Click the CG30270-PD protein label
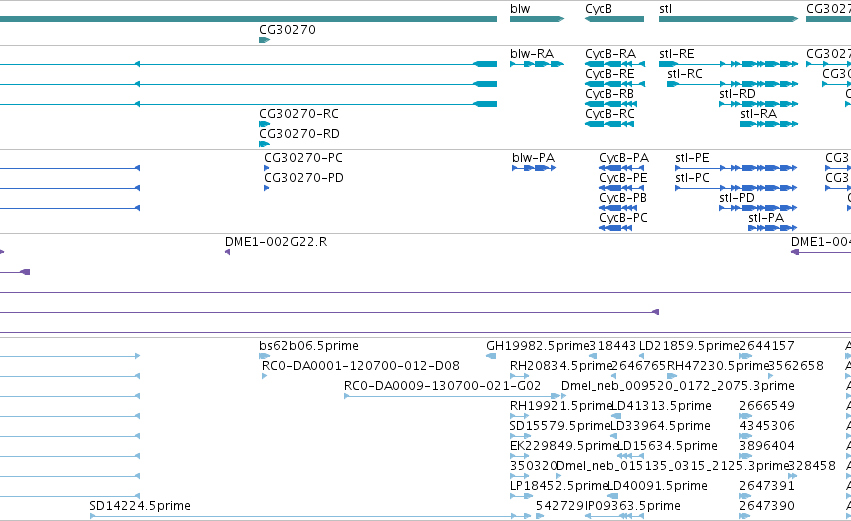This screenshot has width=851, height=521. point(304,177)
